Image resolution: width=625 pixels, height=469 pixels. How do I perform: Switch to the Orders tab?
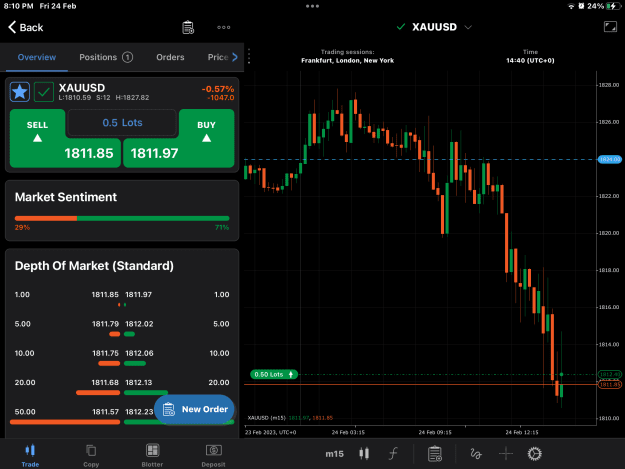click(x=170, y=57)
